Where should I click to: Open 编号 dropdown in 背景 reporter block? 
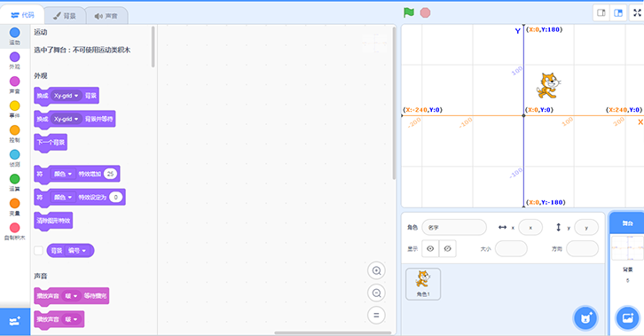(77, 251)
